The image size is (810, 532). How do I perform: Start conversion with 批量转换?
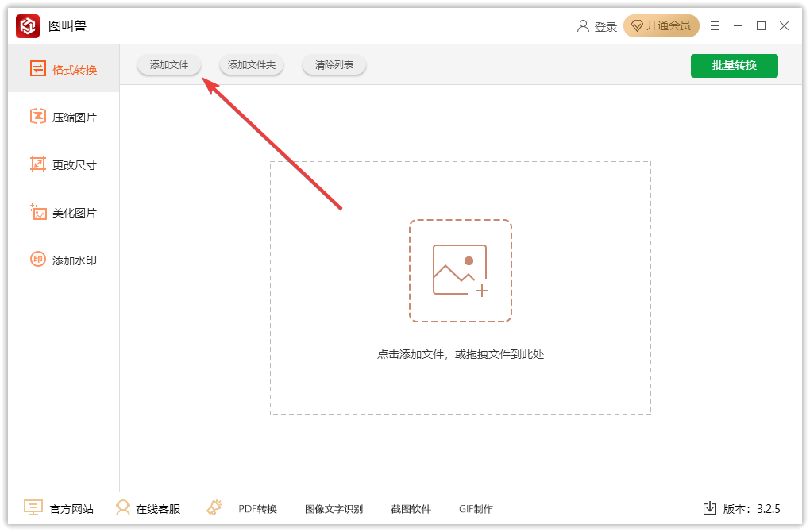[734, 66]
